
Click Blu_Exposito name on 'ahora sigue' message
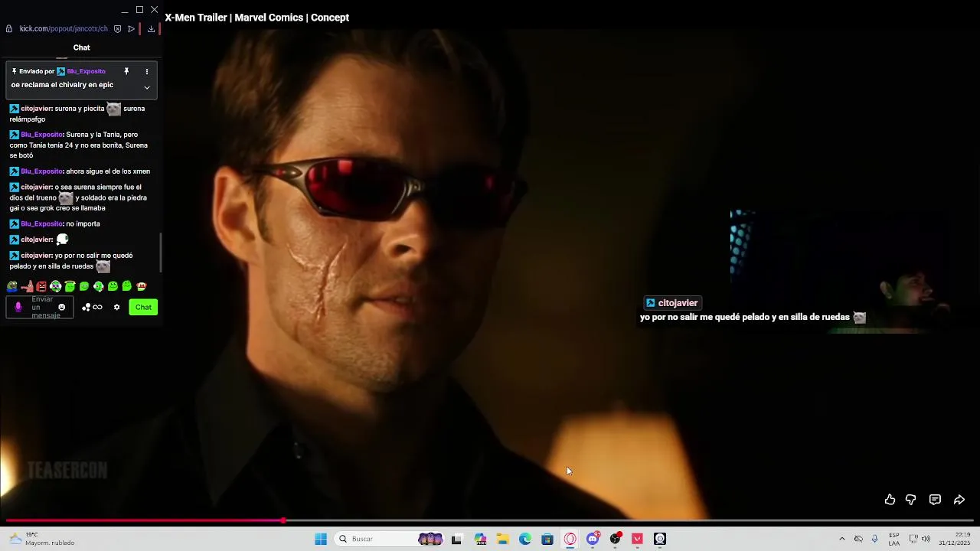point(41,171)
